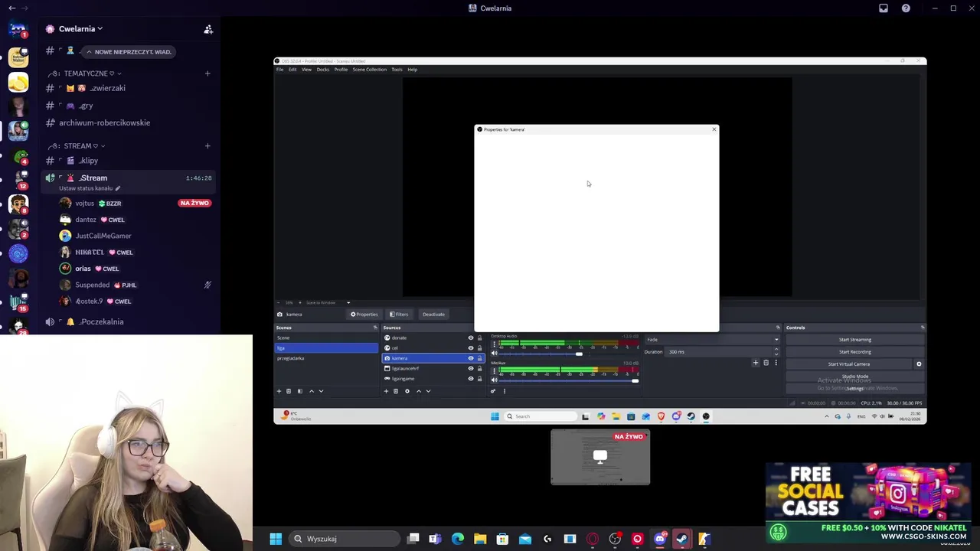Open the Fade transition dropdown
This screenshot has height=551, width=980.
[712, 340]
